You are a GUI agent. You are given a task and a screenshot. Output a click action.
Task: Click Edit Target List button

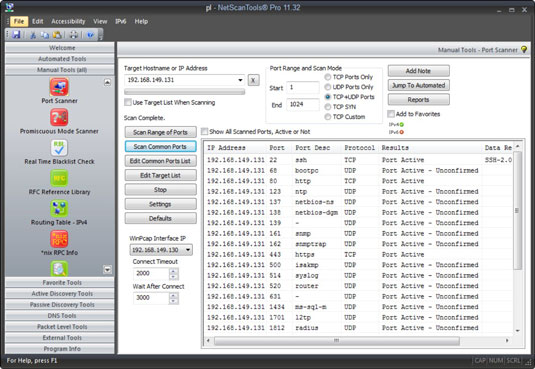(x=160, y=175)
